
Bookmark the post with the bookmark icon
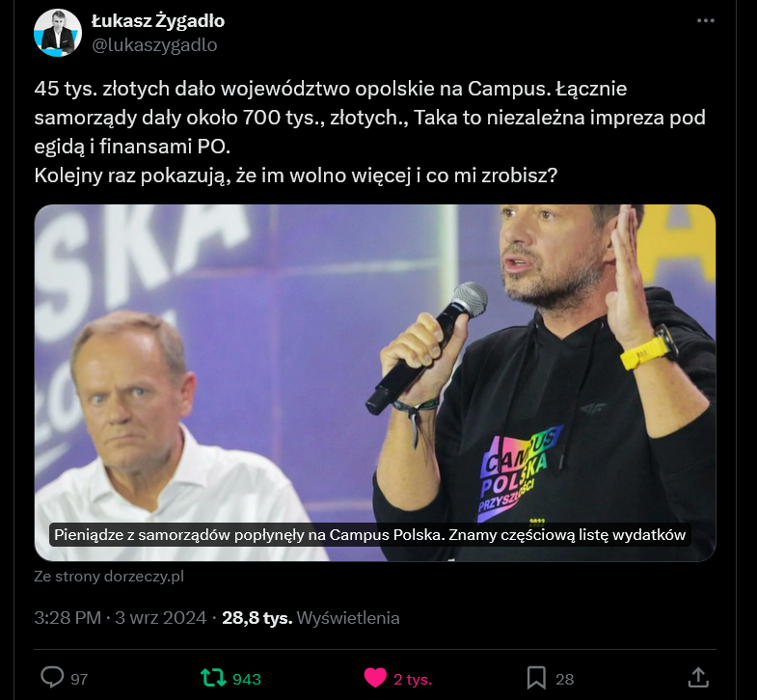click(x=536, y=678)
